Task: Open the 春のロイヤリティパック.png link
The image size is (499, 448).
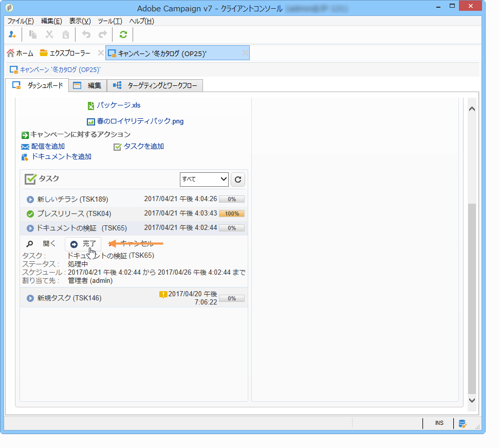Action: point(140,121)
